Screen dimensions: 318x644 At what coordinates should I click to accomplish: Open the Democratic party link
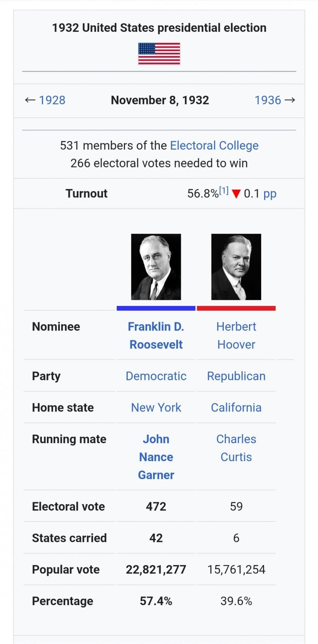[x=156, y=376]
